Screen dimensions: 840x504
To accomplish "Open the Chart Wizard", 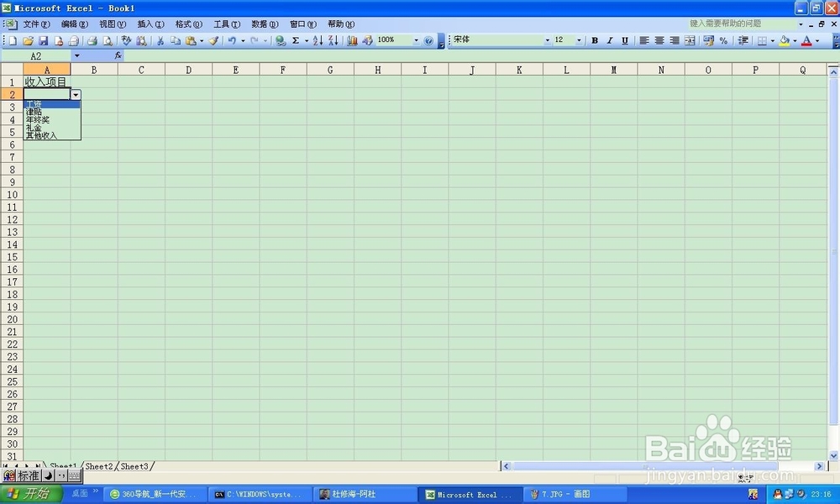I will (352, 40).
